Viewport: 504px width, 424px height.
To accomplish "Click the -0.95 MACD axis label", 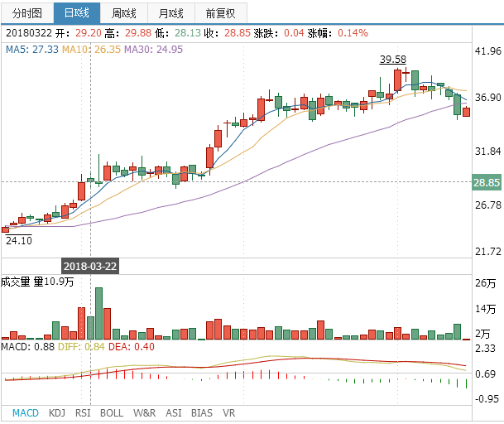I will pyautogui.click(x=487, y=399).
